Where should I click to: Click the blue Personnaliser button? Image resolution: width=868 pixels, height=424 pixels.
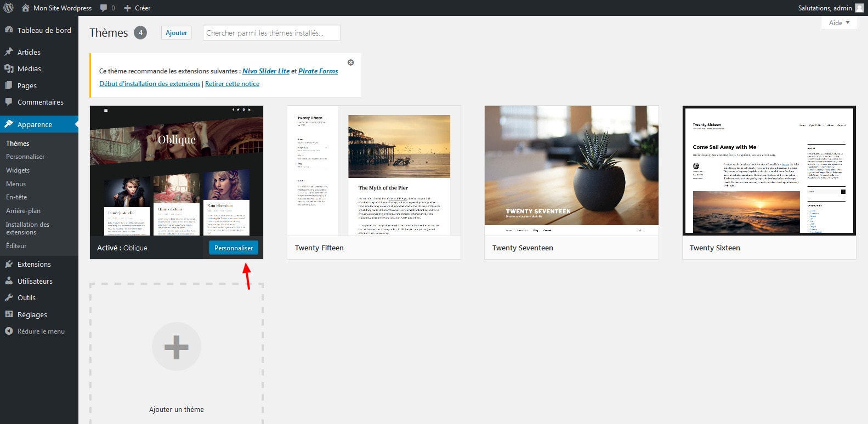coord(234,248)
